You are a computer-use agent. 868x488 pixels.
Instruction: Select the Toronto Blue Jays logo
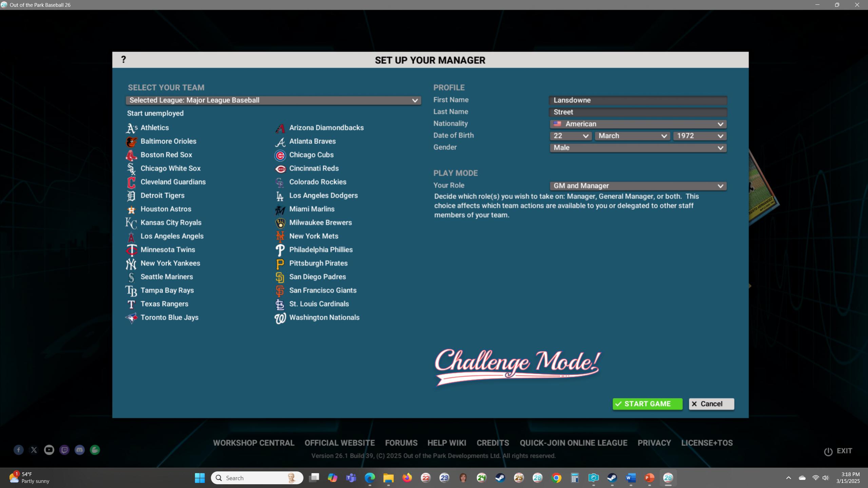coord(131,318)
